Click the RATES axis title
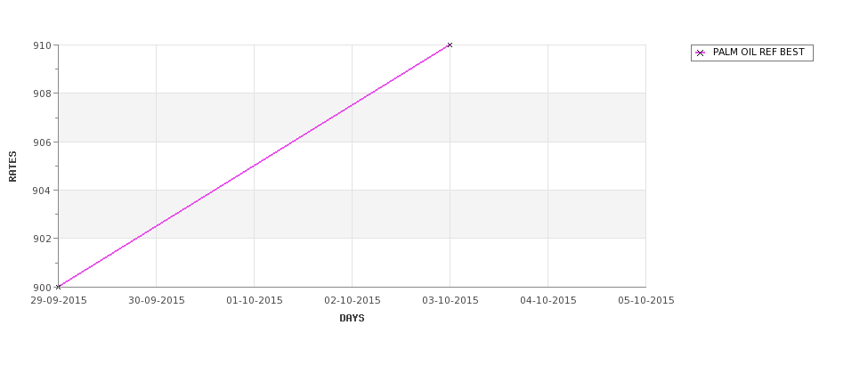Viewport: 868px width, 382px height. (x=12, y=167)
